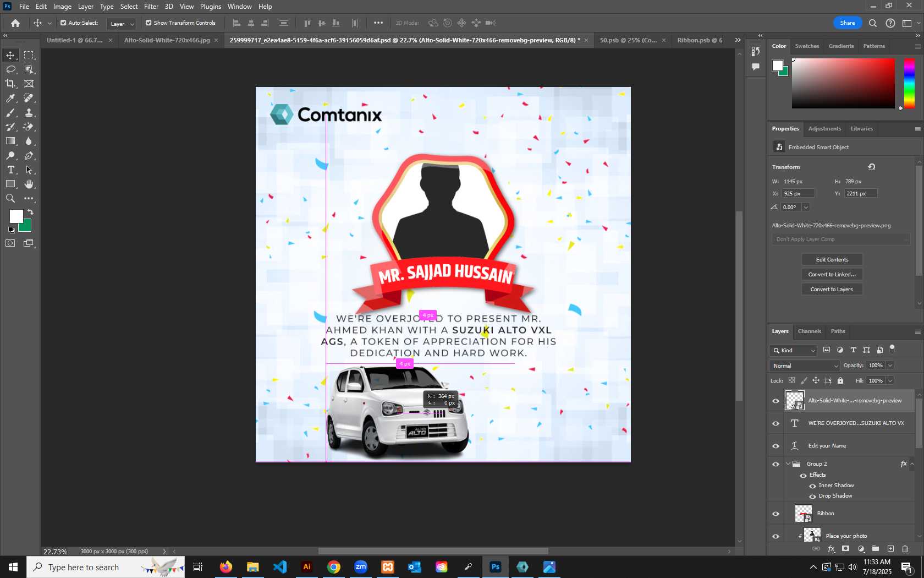
Task: Add layer style fx icon
Action: tap(831, 549)
